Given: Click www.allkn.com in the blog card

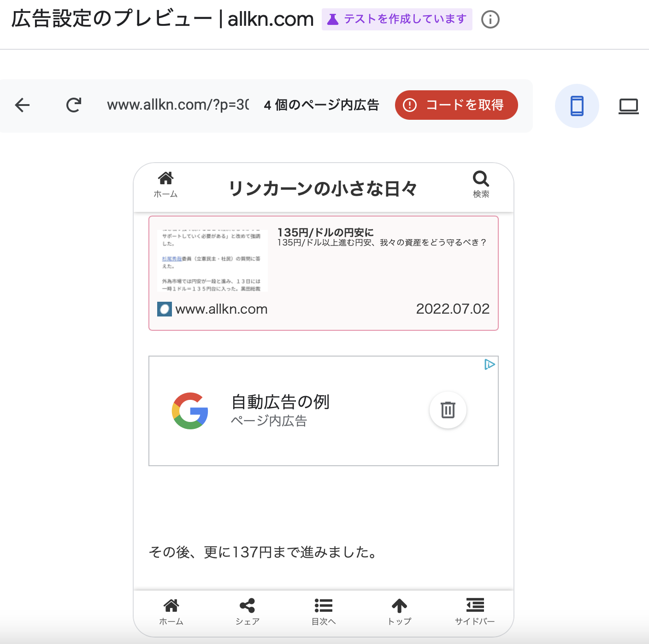Looking at the screenshot, I should [x=221, y=309].
